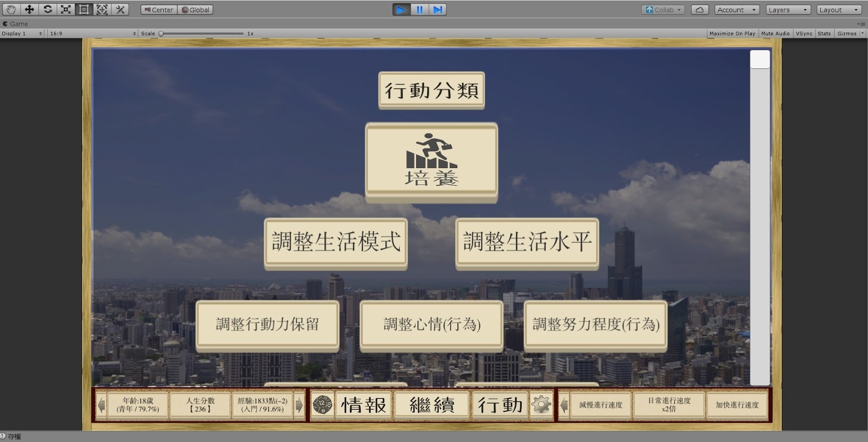The width and height of the screenshot is (868, 442).
Task: Select the Scale tool
Action: (66, 10)
